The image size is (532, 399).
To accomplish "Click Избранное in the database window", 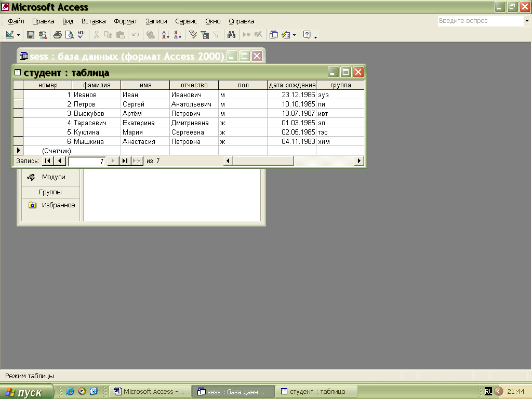I will [x=50, y=205].
